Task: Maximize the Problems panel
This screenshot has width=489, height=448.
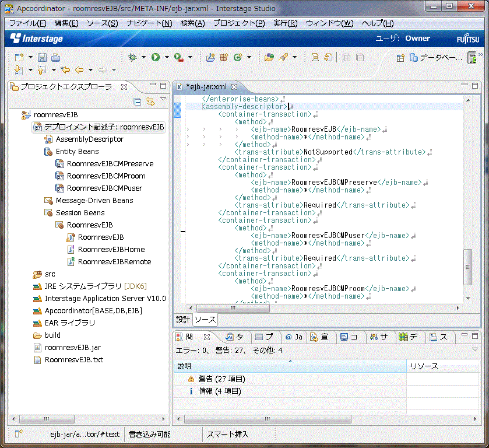Action: tap(475, 336)
